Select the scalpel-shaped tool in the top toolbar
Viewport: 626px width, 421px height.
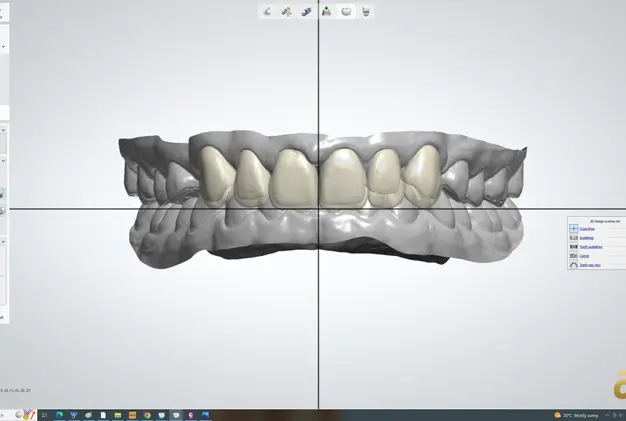pos(267,11)
